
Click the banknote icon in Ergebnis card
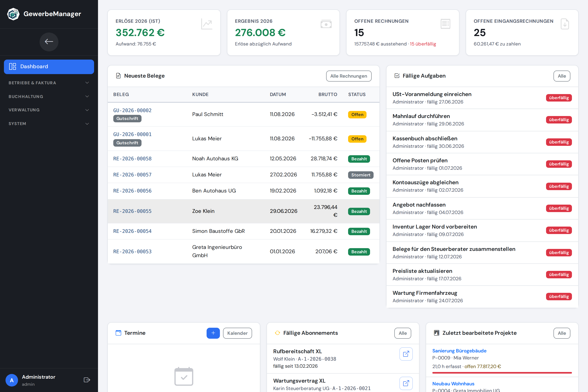click(x=326, y=24)
